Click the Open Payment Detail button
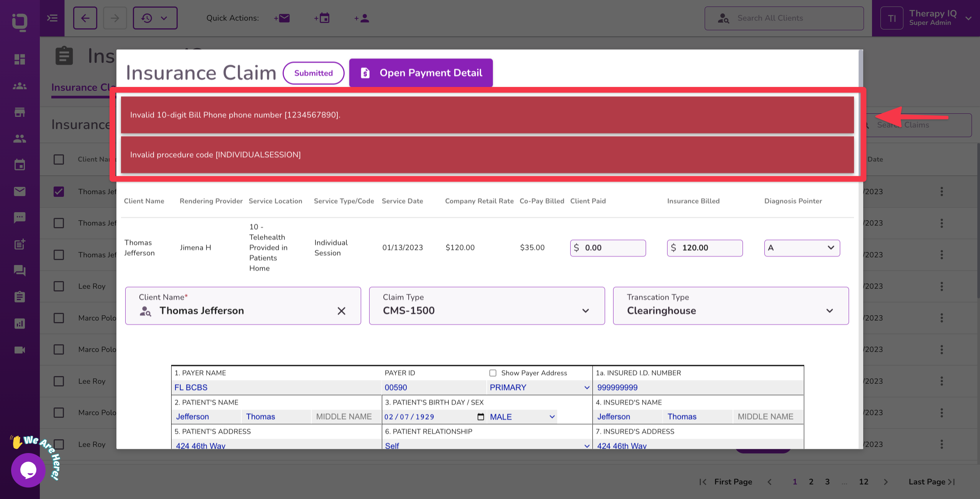 pyautogui.click(x=420, y=72)
